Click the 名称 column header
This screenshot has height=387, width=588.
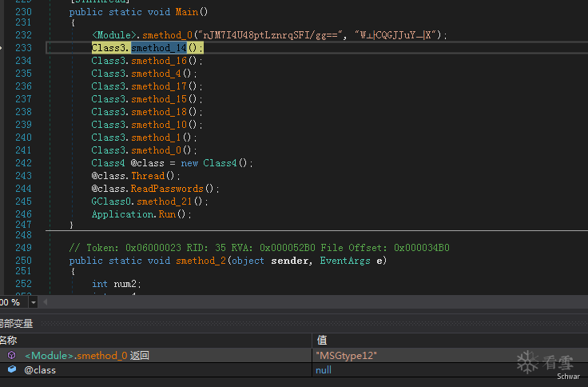pyautogui.click(x=10, y=340)
